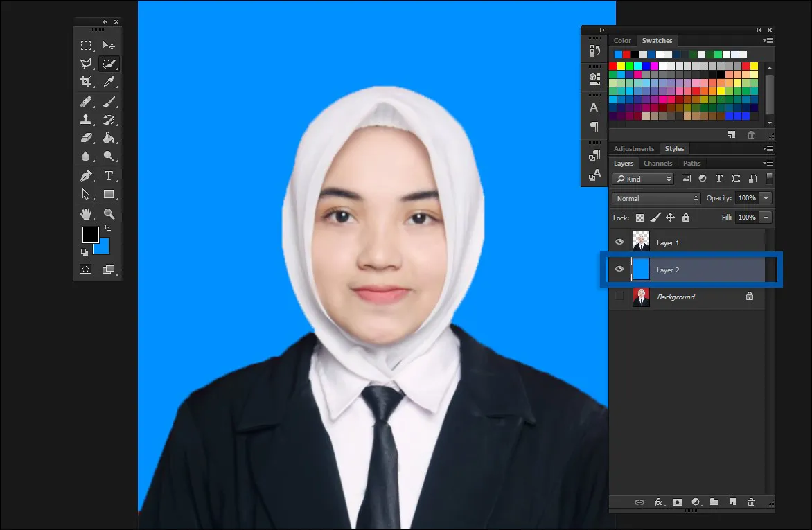
Task: Open the Opacity dropdown arrow
Action: [766, 197]
